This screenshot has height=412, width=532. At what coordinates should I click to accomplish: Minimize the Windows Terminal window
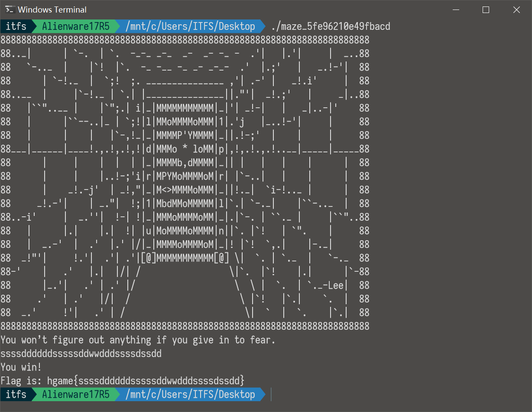455,10
